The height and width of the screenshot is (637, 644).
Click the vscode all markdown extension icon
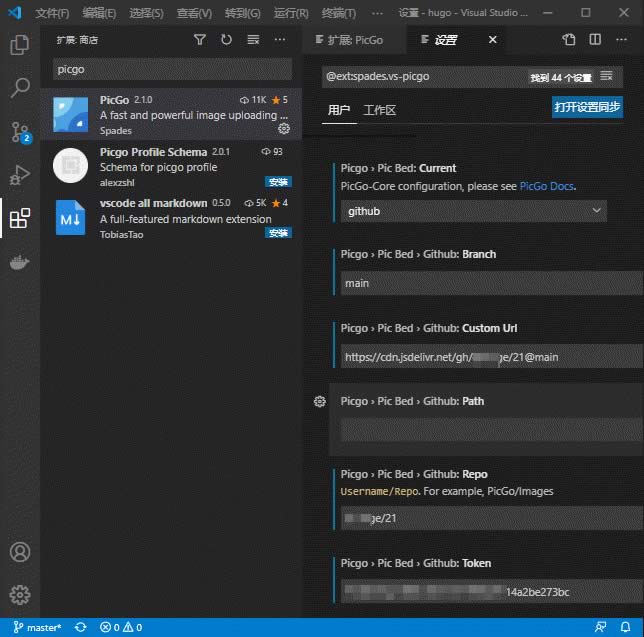pos(70,218)
